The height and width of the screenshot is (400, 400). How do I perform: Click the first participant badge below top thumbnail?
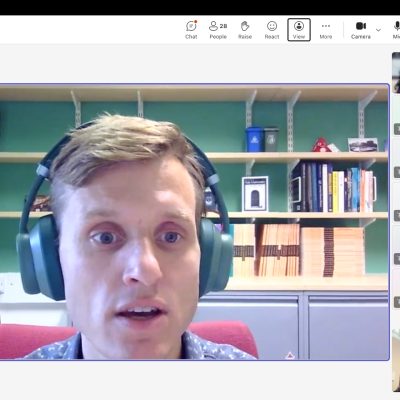(397, 129)
